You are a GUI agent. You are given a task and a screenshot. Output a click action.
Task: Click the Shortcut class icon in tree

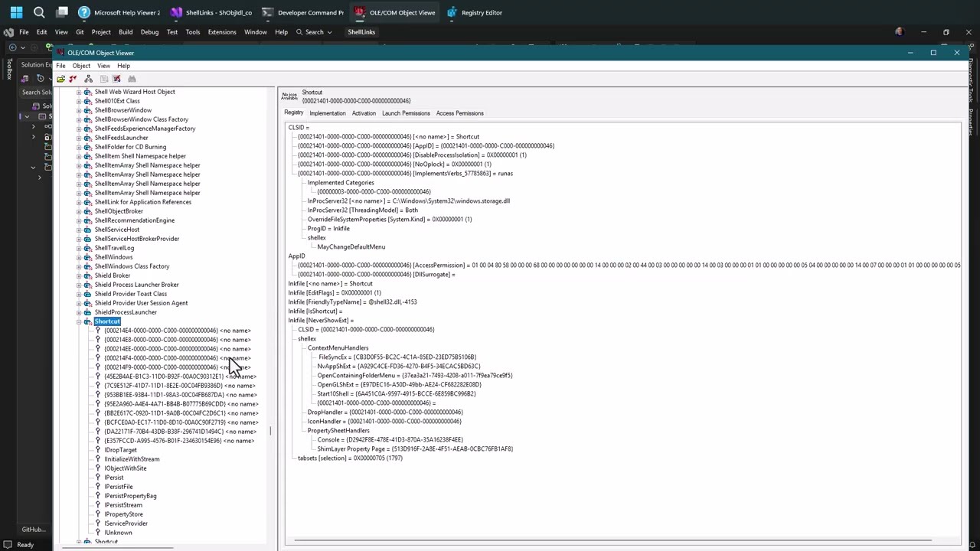click(88, 321)
